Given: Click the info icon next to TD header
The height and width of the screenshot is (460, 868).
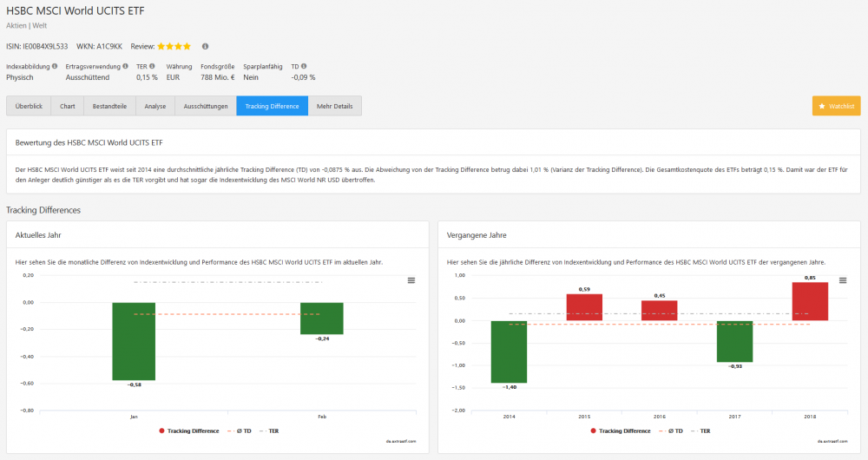Looking at the screenshot, I should click(x=304, y=66).
